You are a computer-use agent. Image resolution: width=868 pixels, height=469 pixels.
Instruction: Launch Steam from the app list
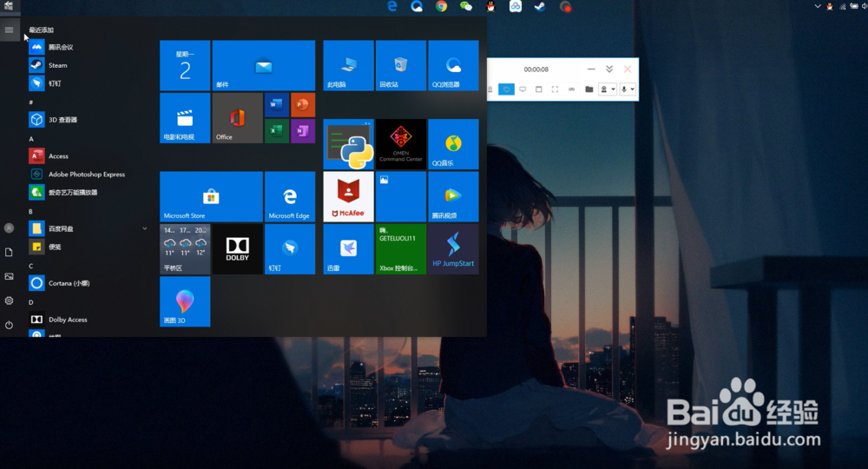click(89, 65)
